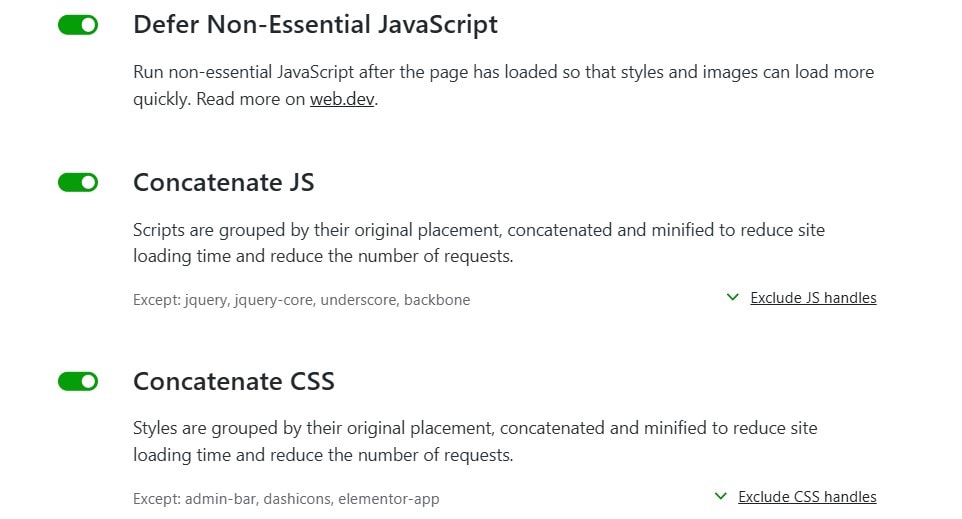Click the Concatenate JS heading
Image resolution: width=962 pixels, height=519 pixels.
pos(223,182)
